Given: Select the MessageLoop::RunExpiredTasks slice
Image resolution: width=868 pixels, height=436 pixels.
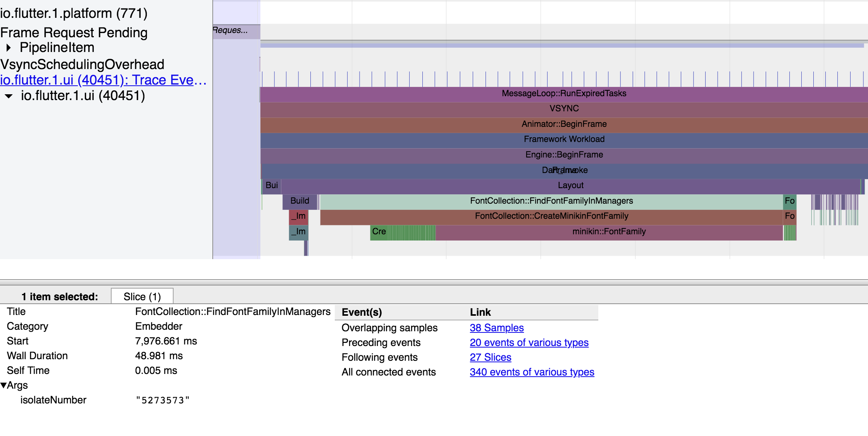Looking at the screenshot, I should (x=564, y=93).
